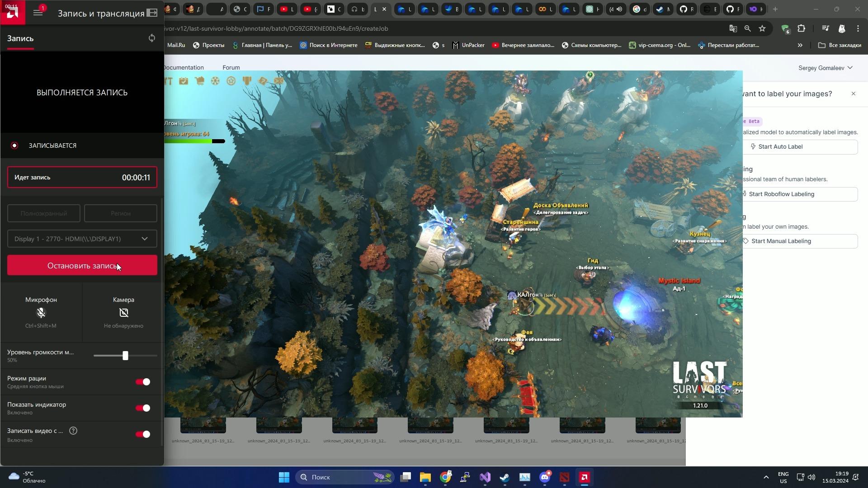The height and width of the screenshot is (488, 868).
Task: Click the disabled camera icon
Action: pyautogui.click(x=124, y=313)
